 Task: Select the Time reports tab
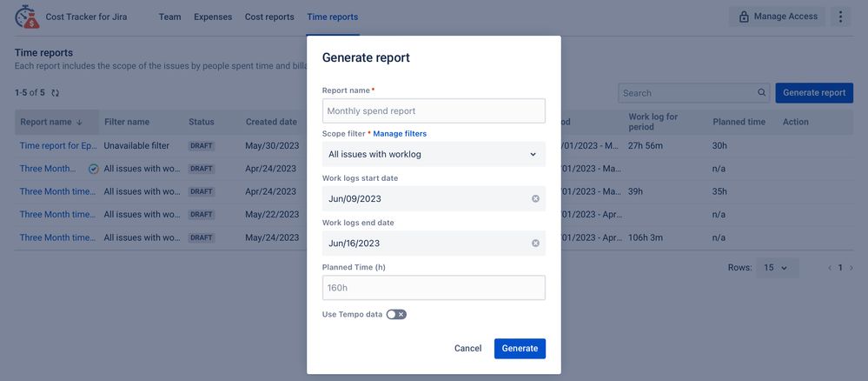(x=333, y=17)
